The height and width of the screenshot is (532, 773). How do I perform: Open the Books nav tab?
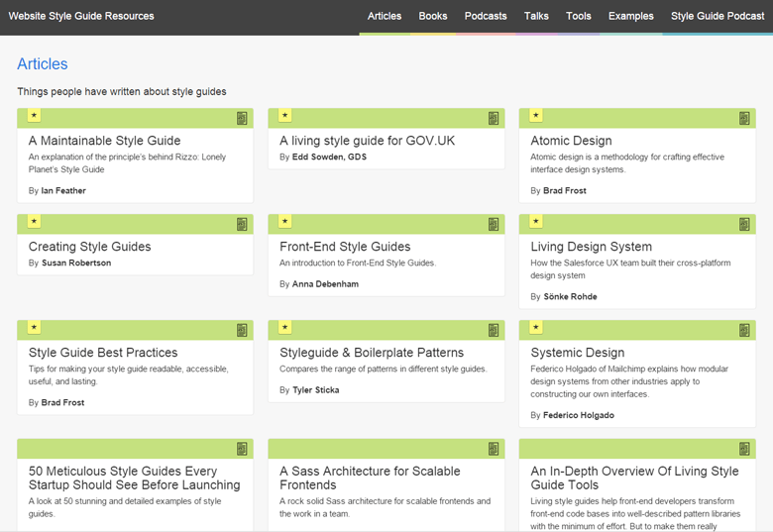[433, 16]
